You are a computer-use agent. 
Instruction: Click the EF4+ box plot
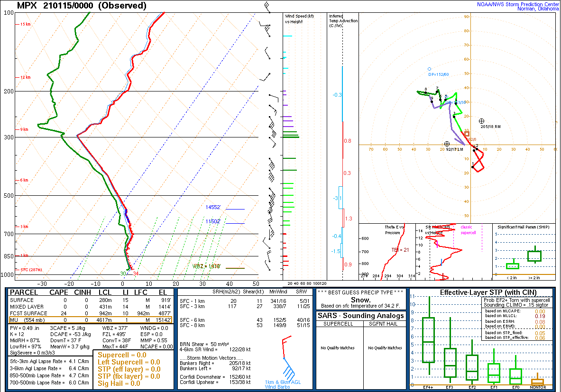429,336
